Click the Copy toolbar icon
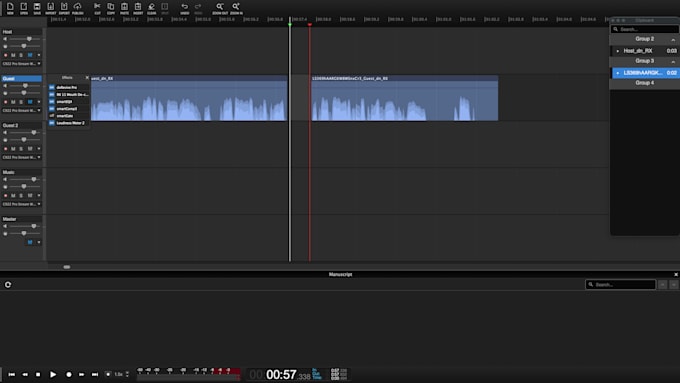 [111, 7]
